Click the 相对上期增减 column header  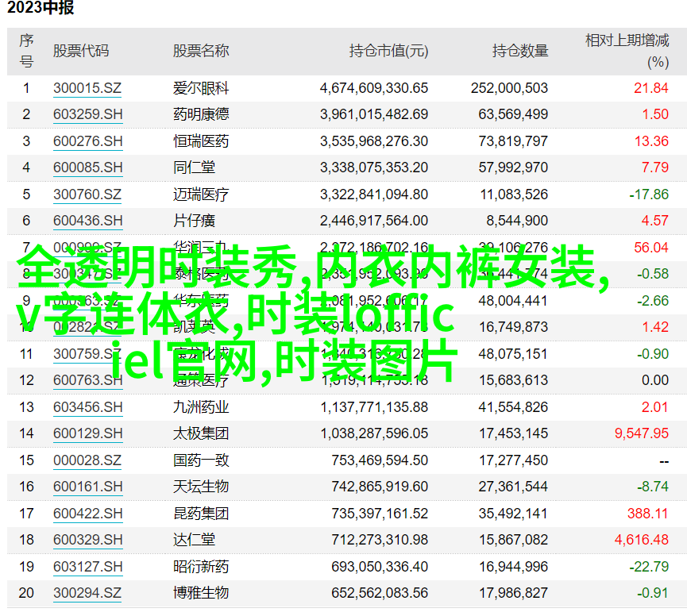click(x=627, y=40)
